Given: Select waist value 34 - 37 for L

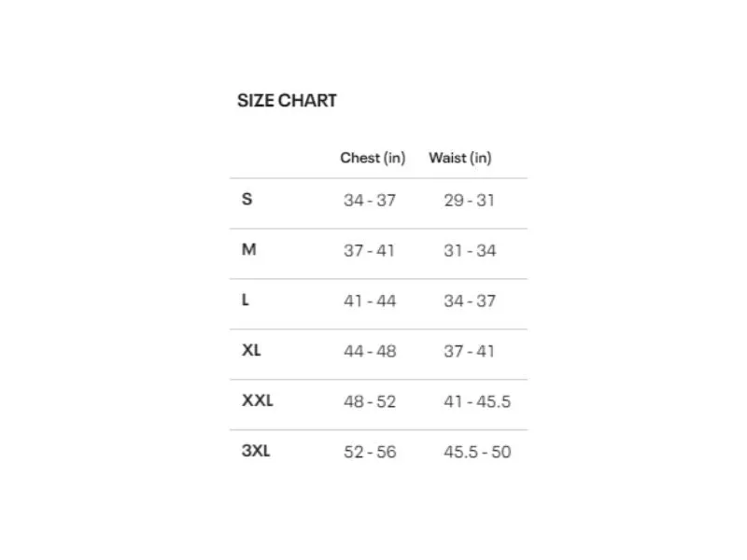Looking at the screenshot, I should click(x=470, y=301).
